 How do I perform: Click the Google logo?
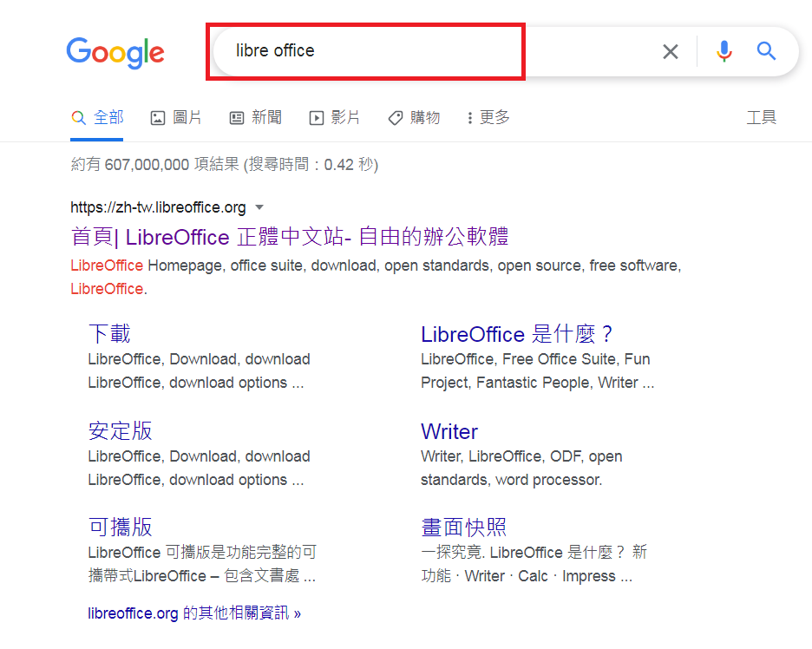[x=115, y=52]
